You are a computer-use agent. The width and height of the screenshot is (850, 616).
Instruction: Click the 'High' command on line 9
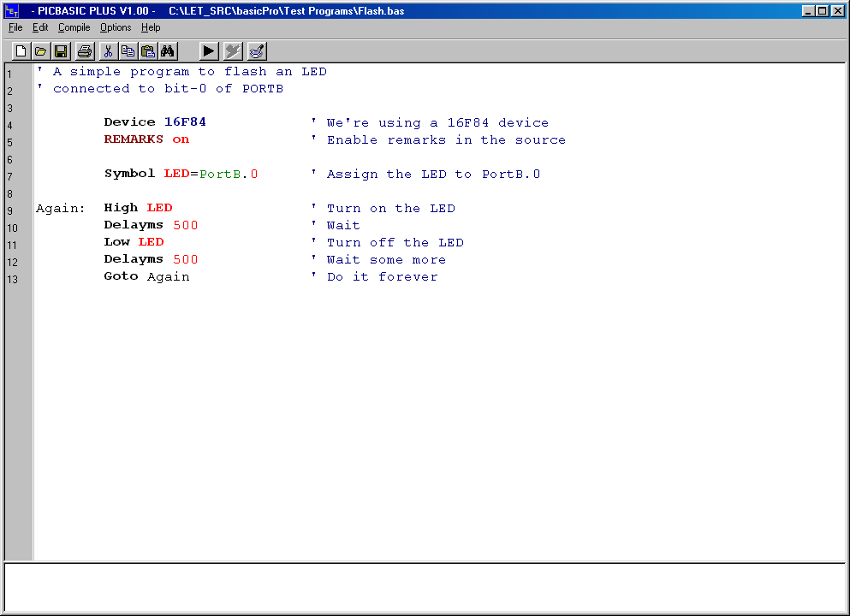tap(121, 208)
